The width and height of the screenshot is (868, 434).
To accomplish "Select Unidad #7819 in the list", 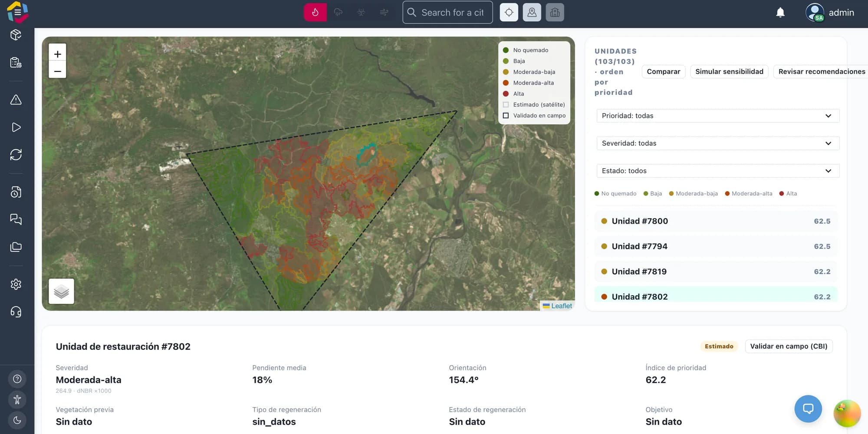I will [716, 271].
